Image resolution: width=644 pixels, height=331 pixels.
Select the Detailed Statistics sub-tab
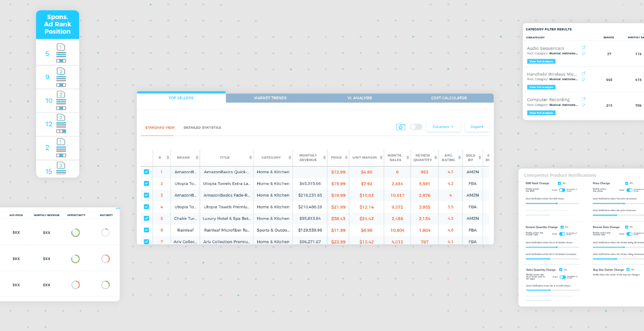[x=202, y=127]
